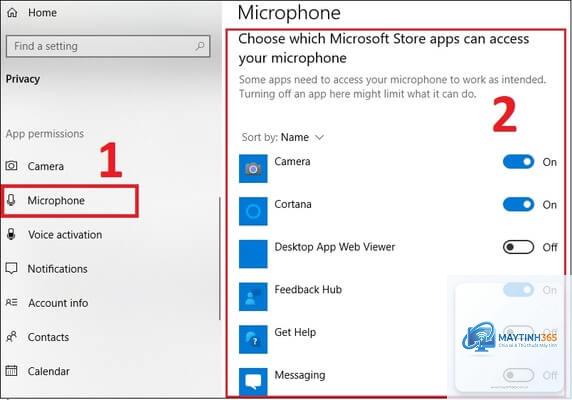Viewport: 572px width, 400px height.
Task: Disable Cortana microphone toggle
Action: coord(518,205)
